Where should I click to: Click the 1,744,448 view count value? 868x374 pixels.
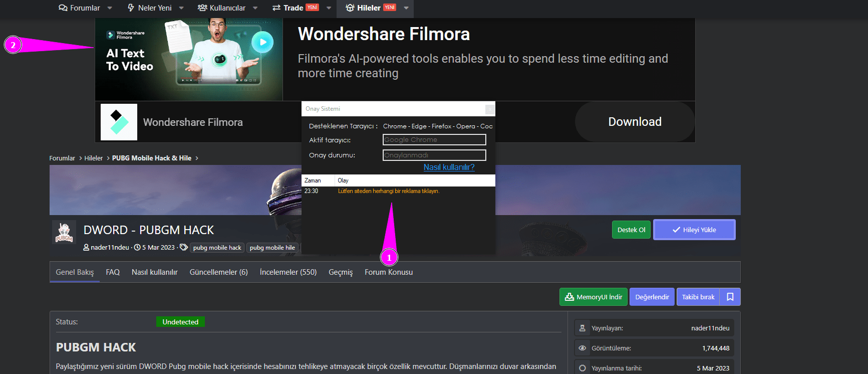tap(716, 348)
